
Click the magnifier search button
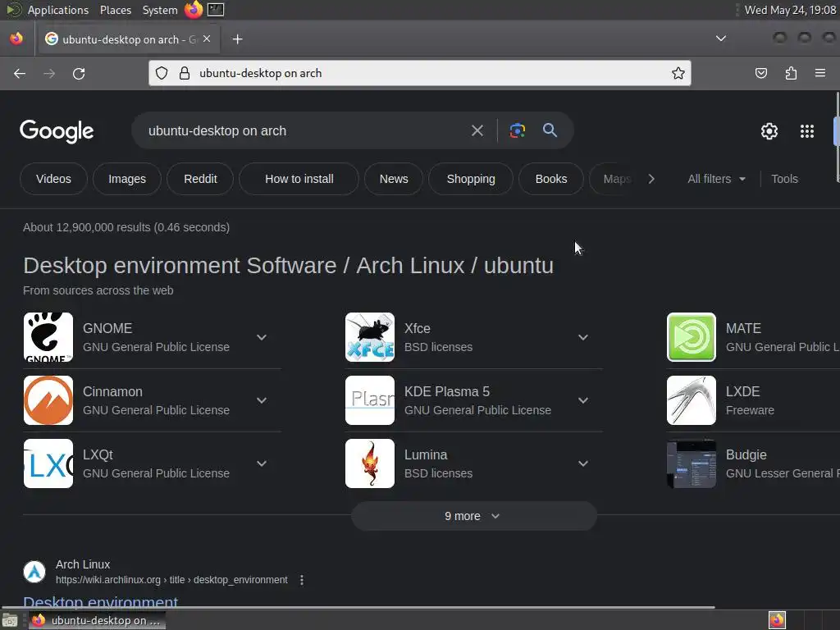point(550,130)
